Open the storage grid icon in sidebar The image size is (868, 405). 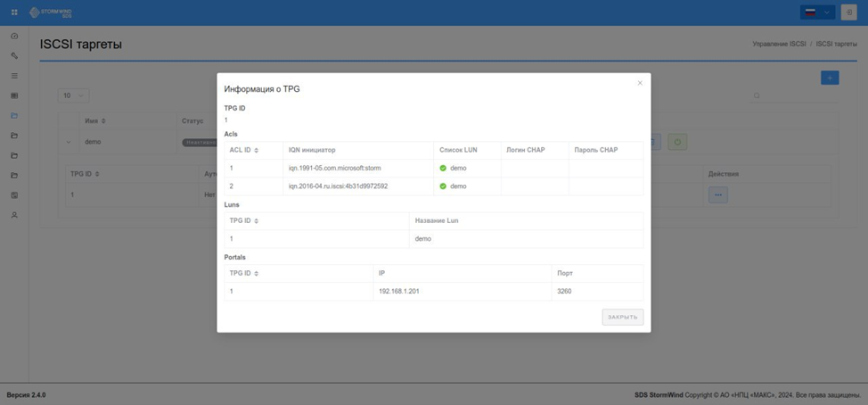(14, 95)
